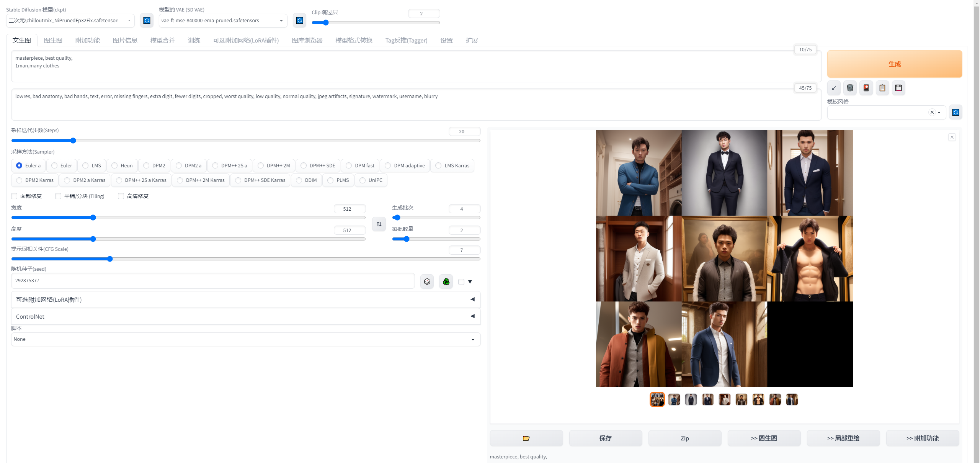
Task: Reuse last seed with the green recycle icon
Action: click(x=446, y=282)
